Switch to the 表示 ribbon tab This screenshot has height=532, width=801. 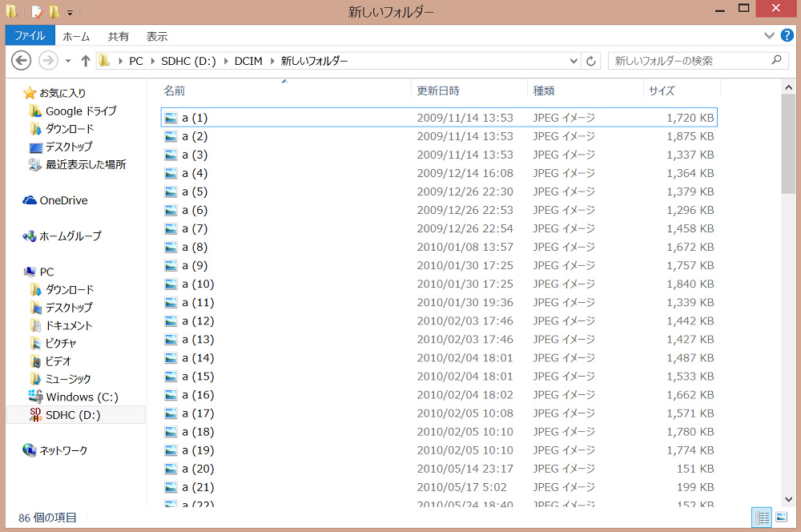coord(157,36)
